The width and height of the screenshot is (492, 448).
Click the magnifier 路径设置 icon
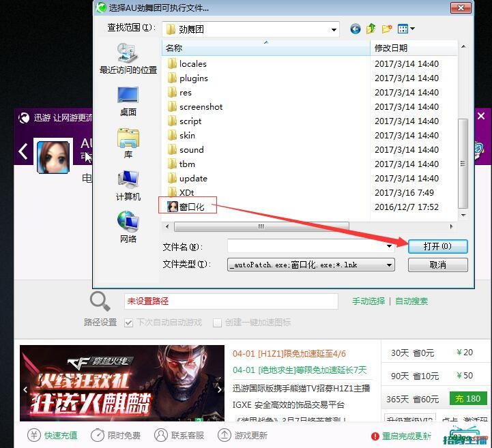(x=100, y=301)
